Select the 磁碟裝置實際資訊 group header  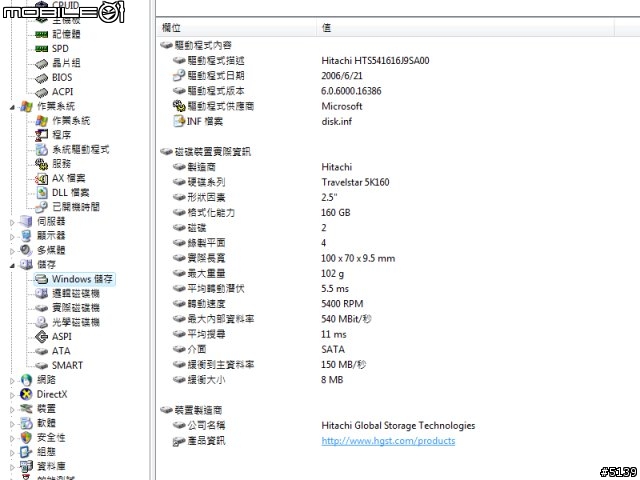[x=206, y=152]
